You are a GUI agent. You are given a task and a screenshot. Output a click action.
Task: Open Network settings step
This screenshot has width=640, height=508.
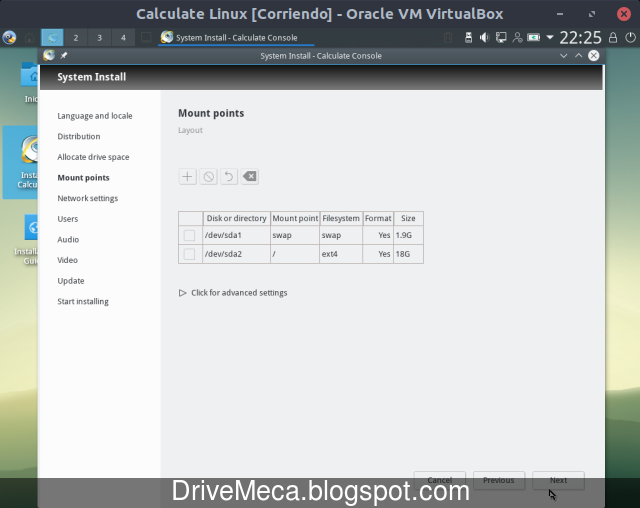[87, 198]
